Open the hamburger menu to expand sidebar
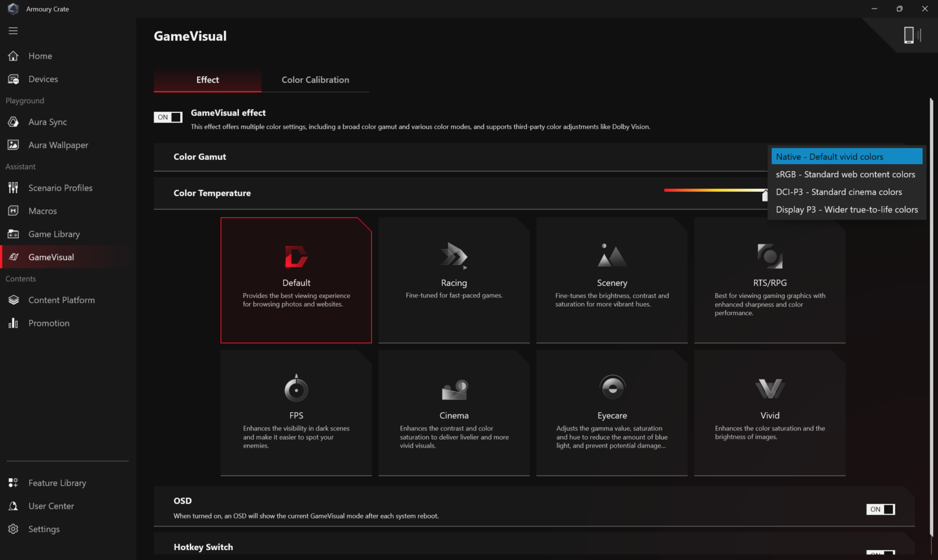 tap(13, 31)
